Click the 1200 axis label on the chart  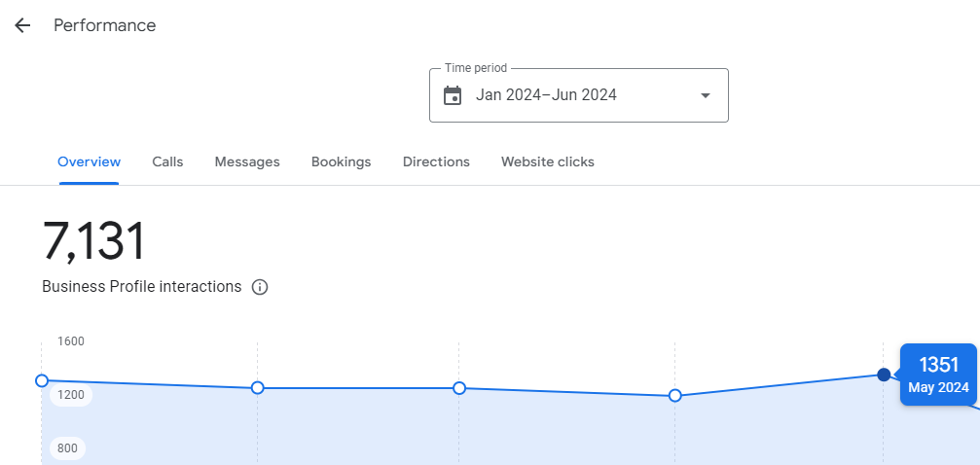[x=71, y=395]
